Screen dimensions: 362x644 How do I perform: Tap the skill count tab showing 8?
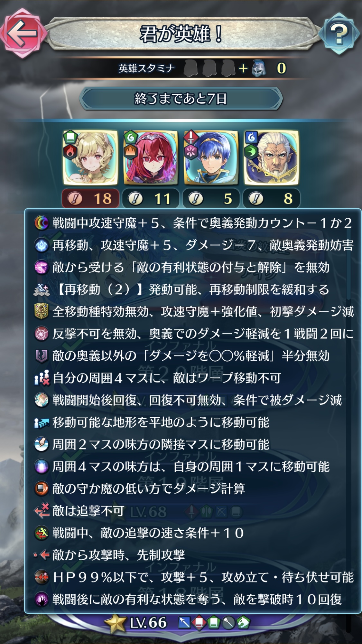tap(271, 198)
